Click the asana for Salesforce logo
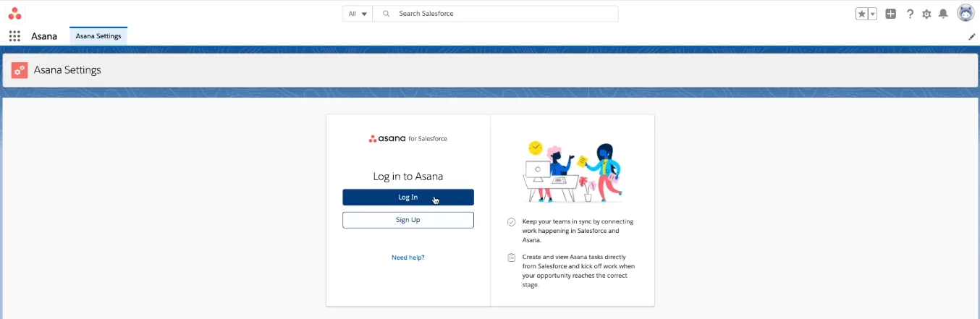980x319 pixels. pos(408,138)
